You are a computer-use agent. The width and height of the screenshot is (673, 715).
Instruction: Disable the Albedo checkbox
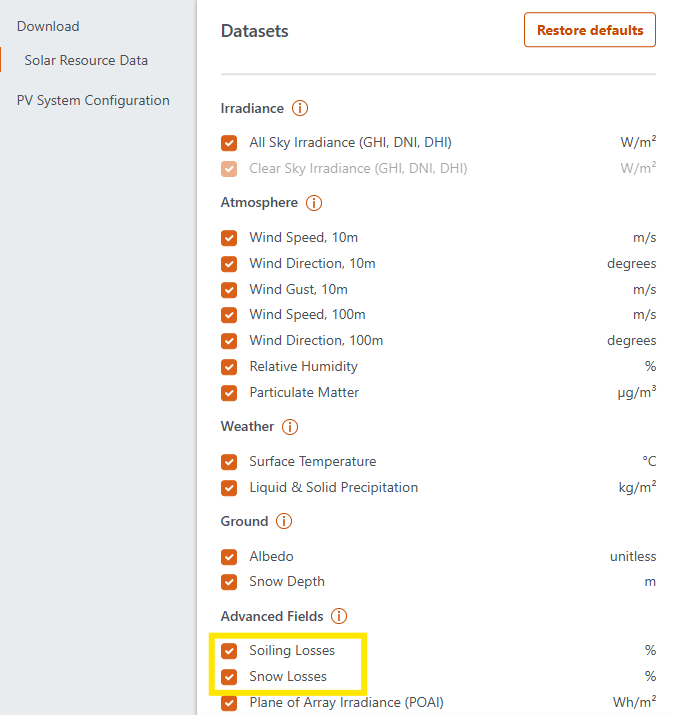(230, 557)
